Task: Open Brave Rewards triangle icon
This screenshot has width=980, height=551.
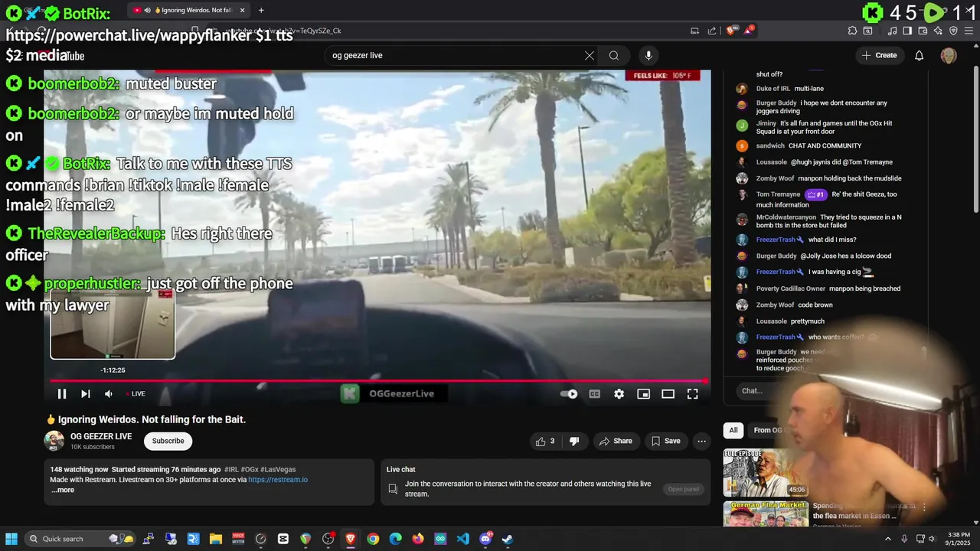Action: (749, 31)
